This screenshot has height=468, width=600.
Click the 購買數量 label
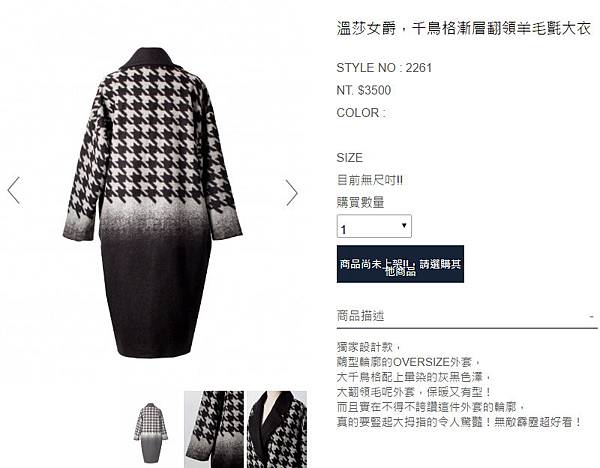[x=360, y=202]
